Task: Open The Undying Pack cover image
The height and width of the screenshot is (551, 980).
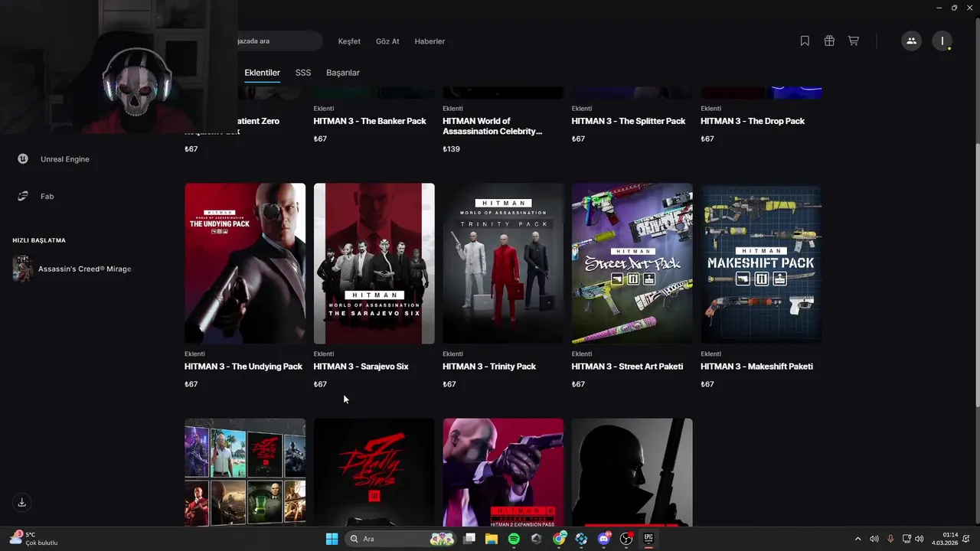Action: [x=245, y=263]
